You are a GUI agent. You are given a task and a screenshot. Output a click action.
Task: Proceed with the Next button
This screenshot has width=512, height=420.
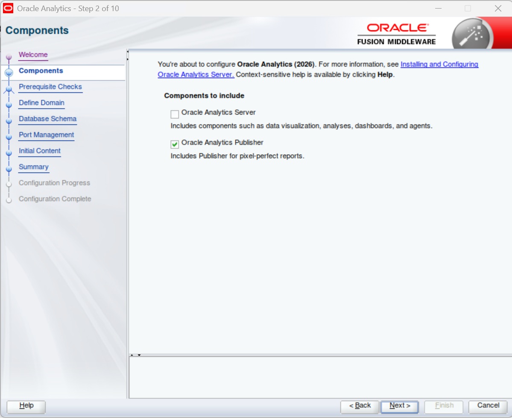[x=400, y=407]
